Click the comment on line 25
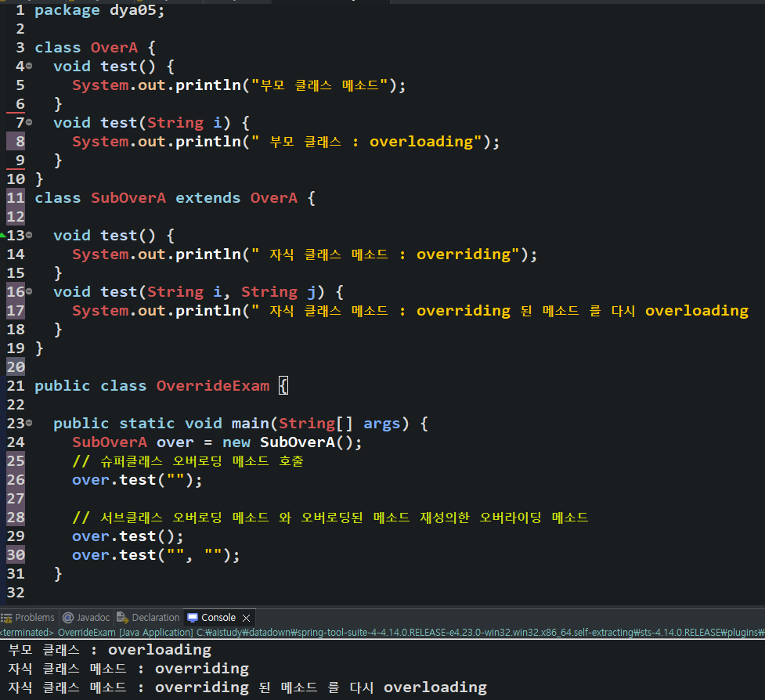 [x=188, y=461]
